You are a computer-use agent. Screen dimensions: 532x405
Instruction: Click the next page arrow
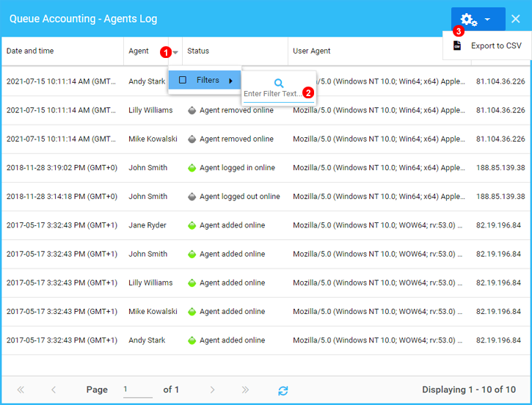point(212,390)
